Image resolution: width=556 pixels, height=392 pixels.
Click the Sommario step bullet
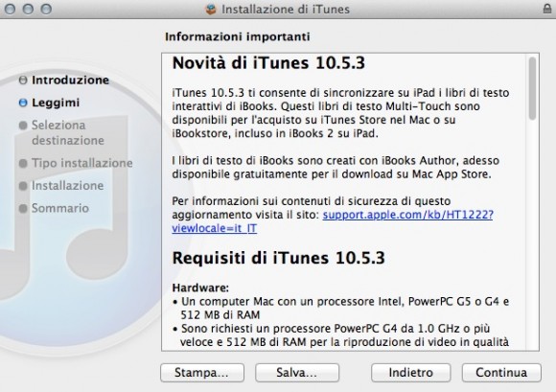click(x=23, y=208)
